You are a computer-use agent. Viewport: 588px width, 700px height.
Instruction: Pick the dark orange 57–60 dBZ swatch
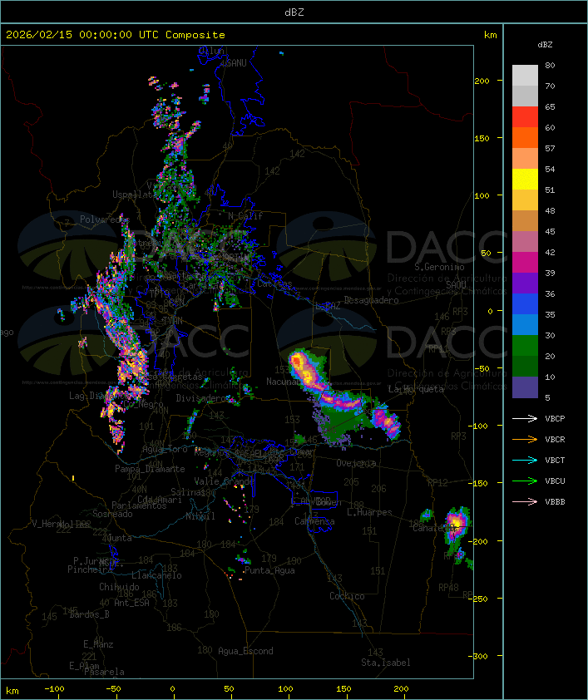(x=525, y=137)
